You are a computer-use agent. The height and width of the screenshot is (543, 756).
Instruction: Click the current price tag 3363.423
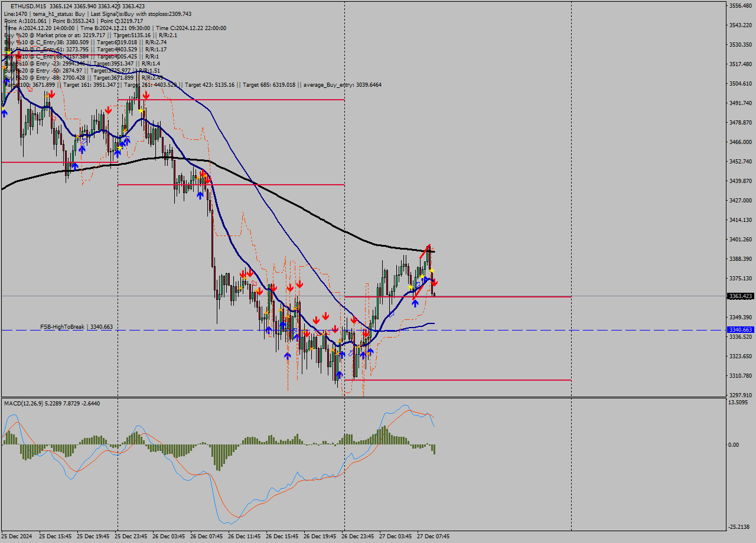click(740, 296)
